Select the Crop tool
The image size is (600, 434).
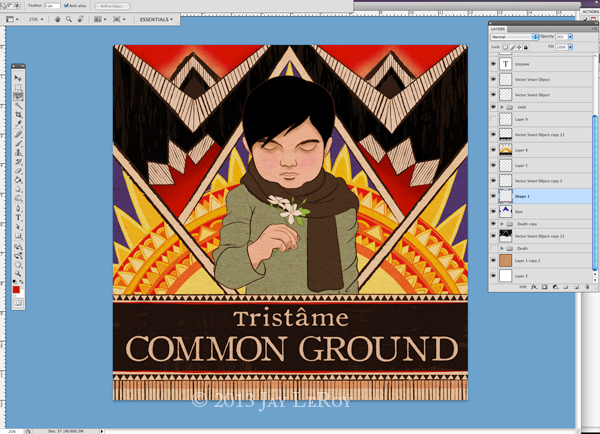(18, 115)
